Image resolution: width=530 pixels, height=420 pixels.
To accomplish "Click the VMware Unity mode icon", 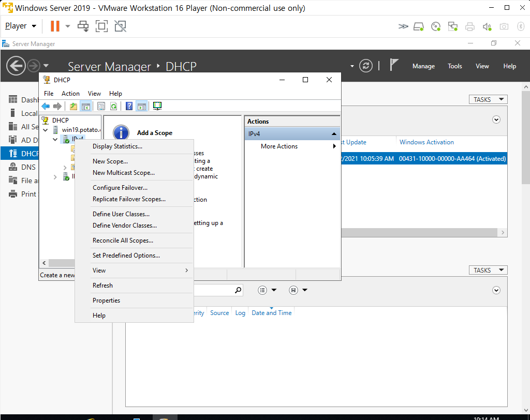I will pos(120,26).
